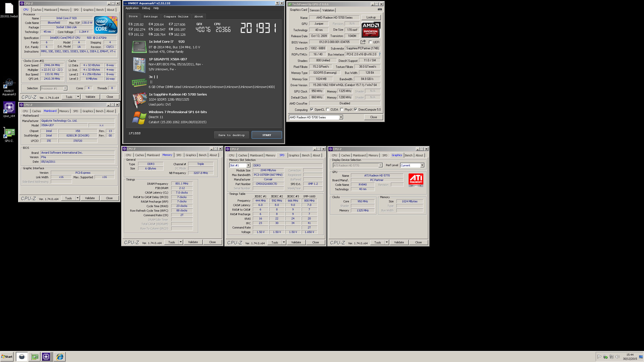
Task: Click the Windows Start button
Action: [7, 356]
